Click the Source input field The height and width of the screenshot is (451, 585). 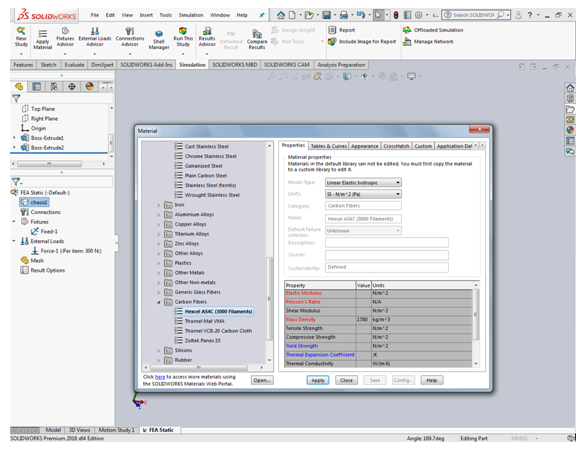[387, 255]
